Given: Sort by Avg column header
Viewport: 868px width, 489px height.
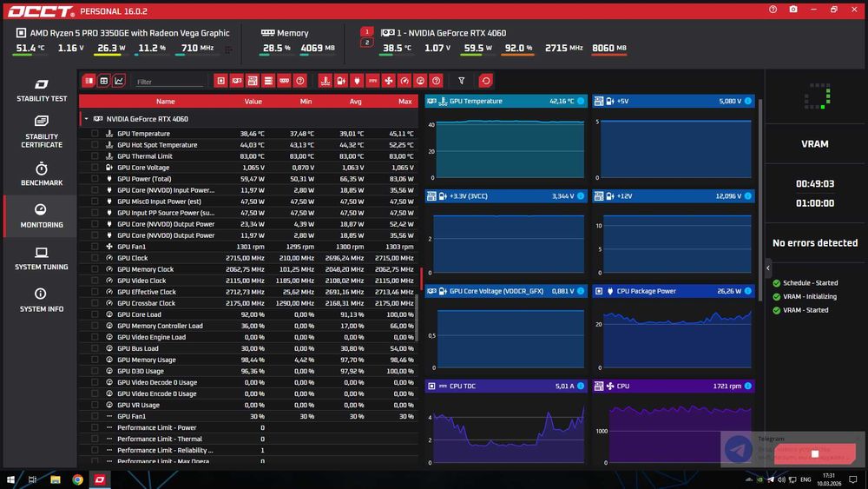Looking at the screenshot, I should [355, 102].
